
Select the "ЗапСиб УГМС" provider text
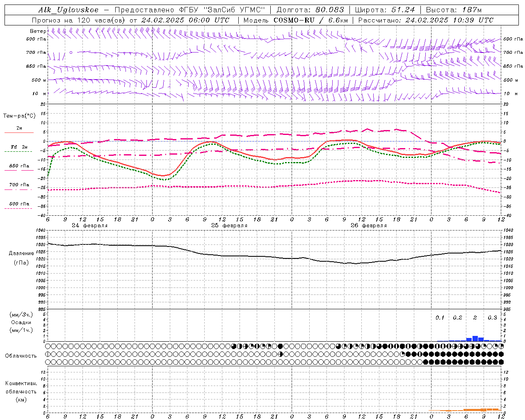coord(235,10)
